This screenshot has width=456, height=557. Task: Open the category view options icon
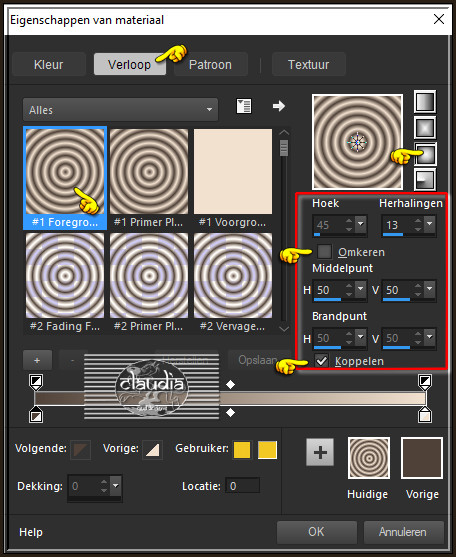coord(244,106)
